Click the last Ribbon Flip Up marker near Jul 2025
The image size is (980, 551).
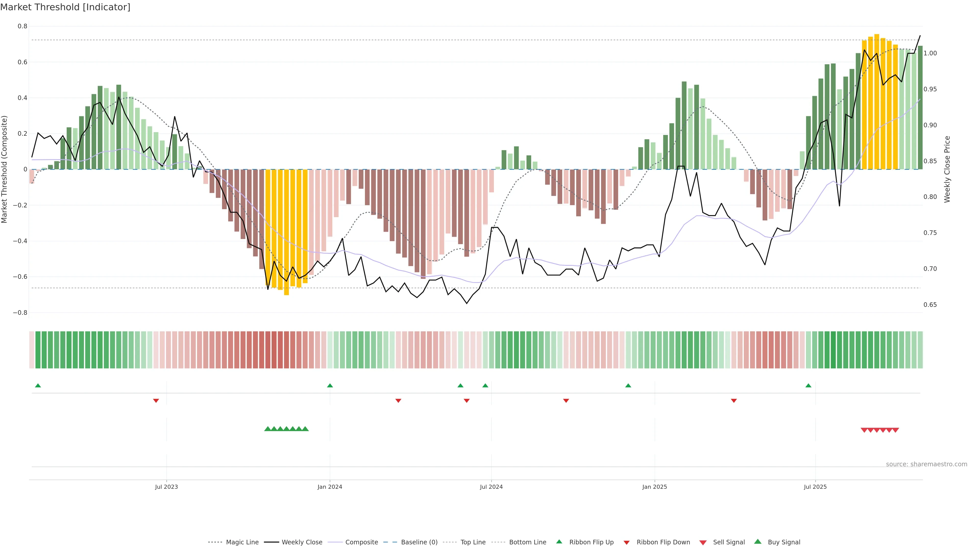[x=808, y=386]
